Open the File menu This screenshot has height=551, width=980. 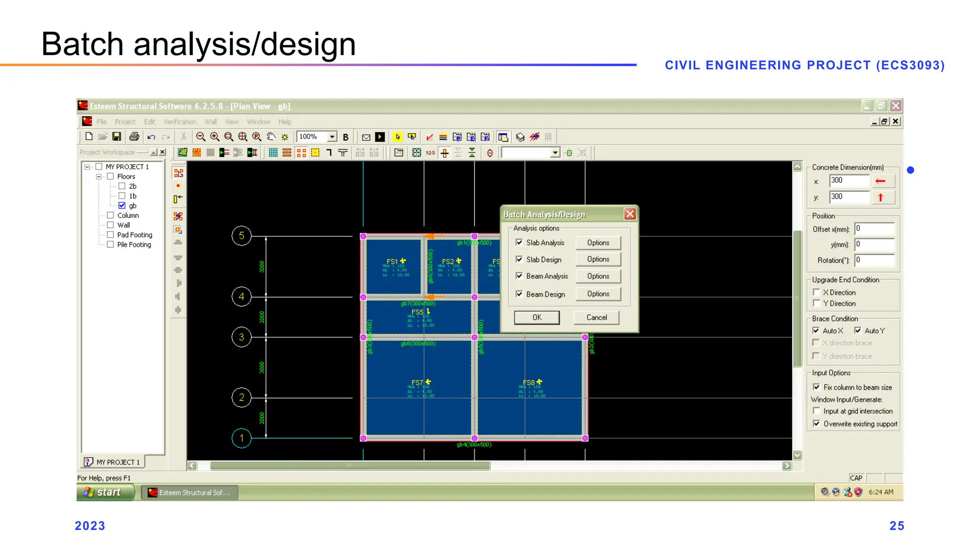(x=101, y=122)
